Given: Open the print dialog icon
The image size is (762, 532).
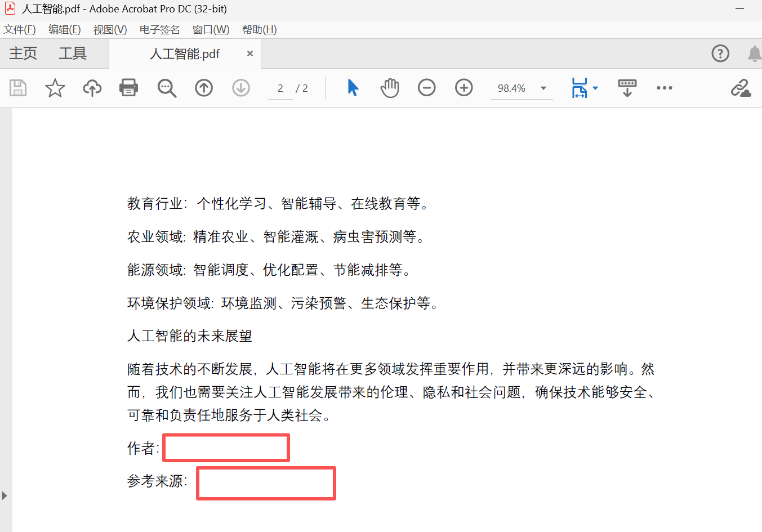Looking at the screenshot, I should pos(128,88).
